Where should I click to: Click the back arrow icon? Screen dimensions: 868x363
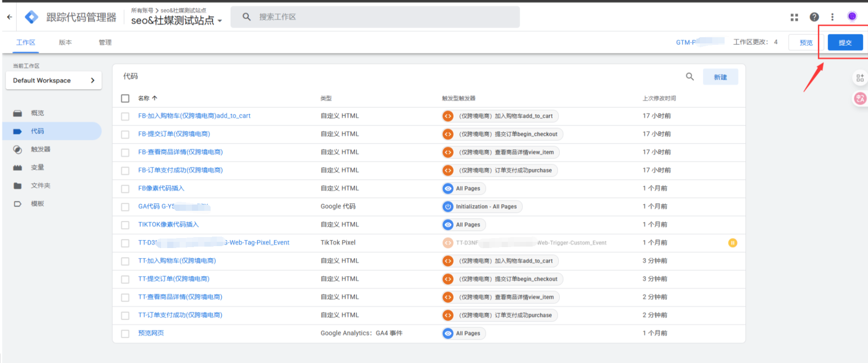10,17
